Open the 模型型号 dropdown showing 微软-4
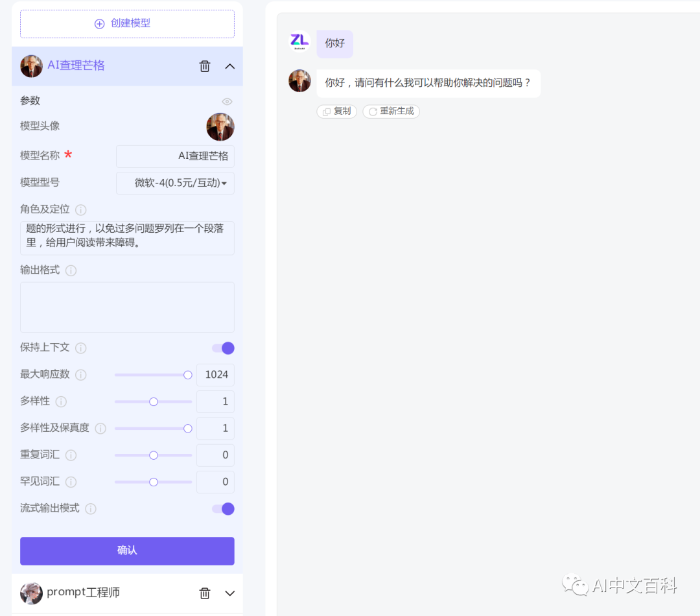Viewport: 700px width, 616px height. (x=174, y=183)
